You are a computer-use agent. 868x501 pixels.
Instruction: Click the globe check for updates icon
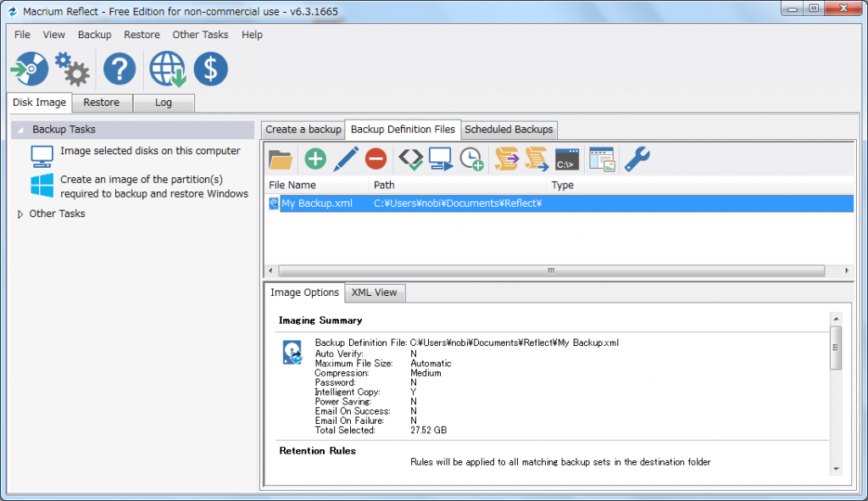168,70
